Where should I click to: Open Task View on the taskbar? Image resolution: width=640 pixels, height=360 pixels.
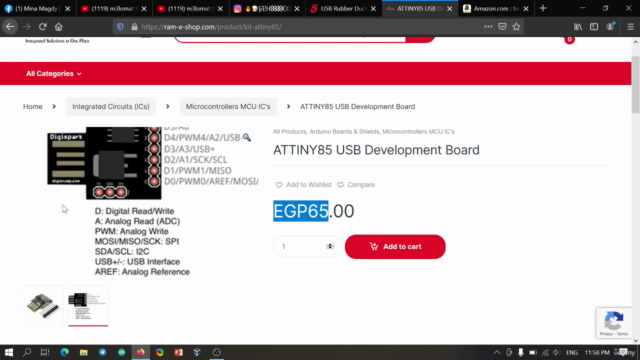(45, 352)
